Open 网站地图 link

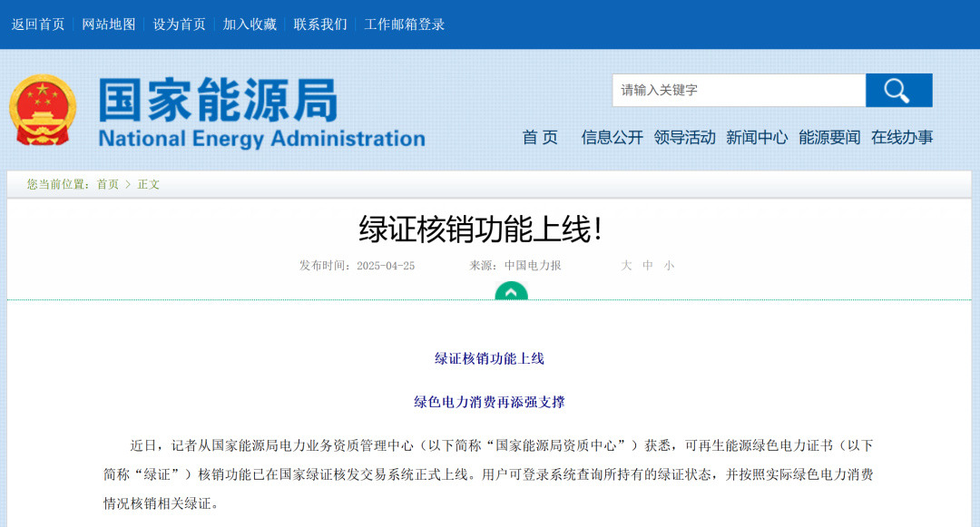click(109, 24)
